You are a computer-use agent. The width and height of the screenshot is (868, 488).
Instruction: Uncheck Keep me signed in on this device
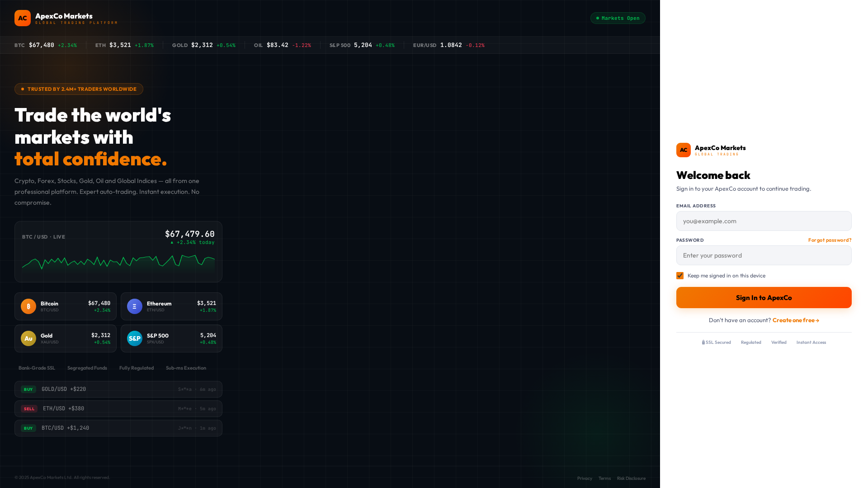pyautogui.click(x=679, y=275)
